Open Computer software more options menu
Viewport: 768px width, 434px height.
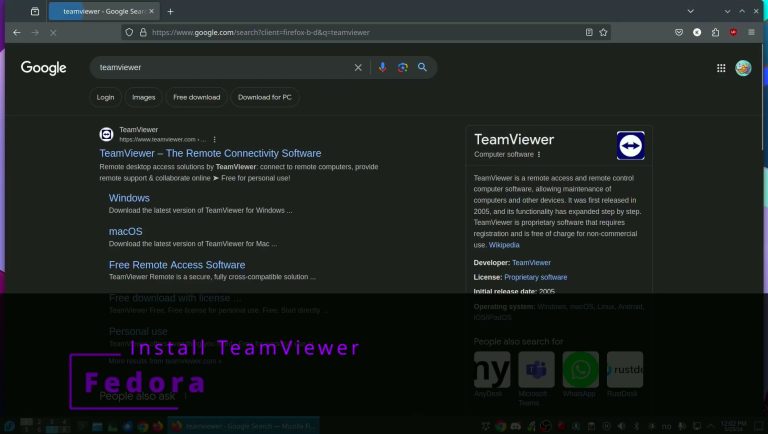coord(539,154)
